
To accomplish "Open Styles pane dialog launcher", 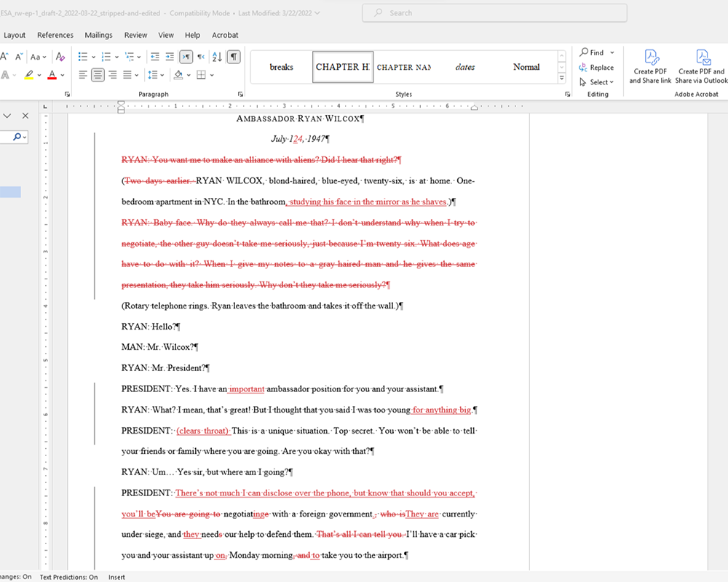I will coord(567,95).
